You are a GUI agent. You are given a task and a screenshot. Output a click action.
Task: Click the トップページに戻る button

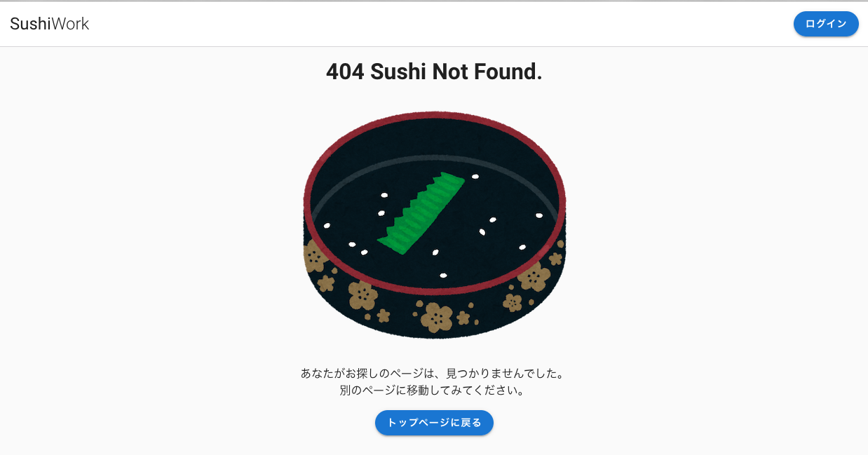pyautogui.click(x=434, y=423)
